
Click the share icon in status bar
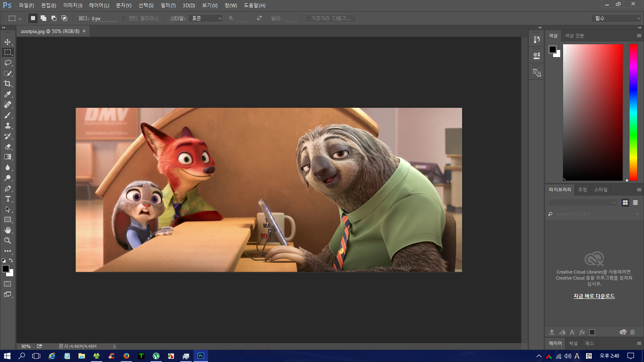click(39, 346)
